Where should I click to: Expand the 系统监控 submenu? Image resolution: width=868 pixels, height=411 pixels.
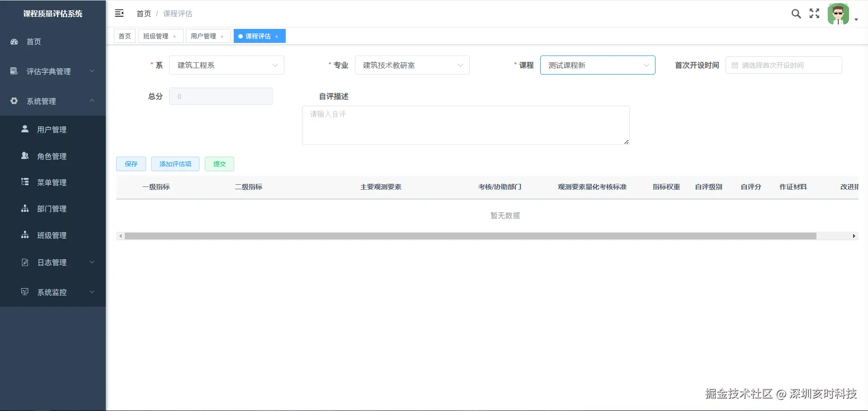(92, 292)
